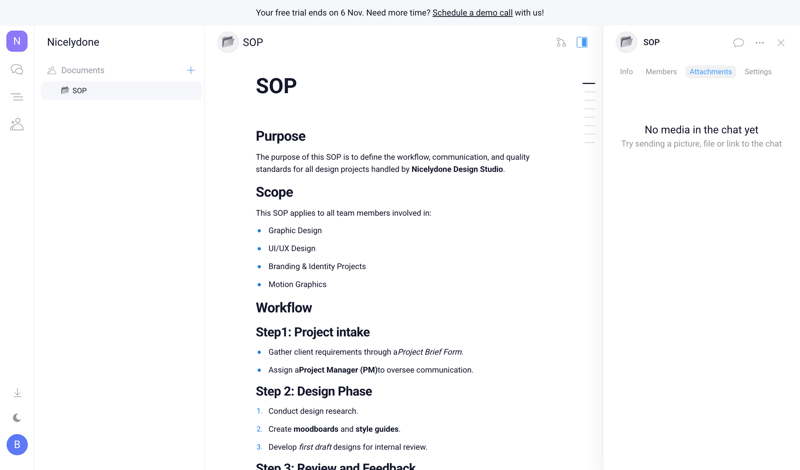Open the contacts person icon in sidebar

pyautogui.click(x=17, y=124)
